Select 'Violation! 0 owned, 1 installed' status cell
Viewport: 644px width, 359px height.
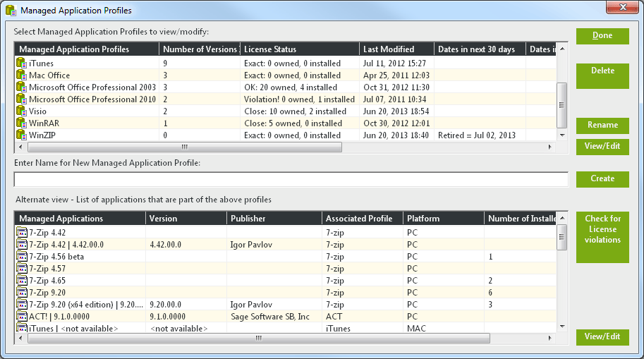pos(299,99)
